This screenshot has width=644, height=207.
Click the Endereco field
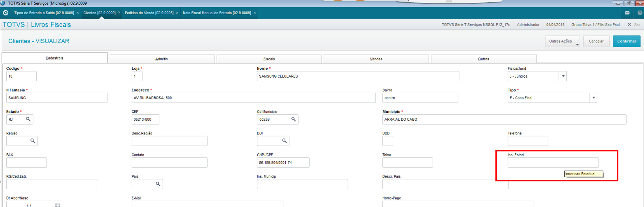click(253, 98)
